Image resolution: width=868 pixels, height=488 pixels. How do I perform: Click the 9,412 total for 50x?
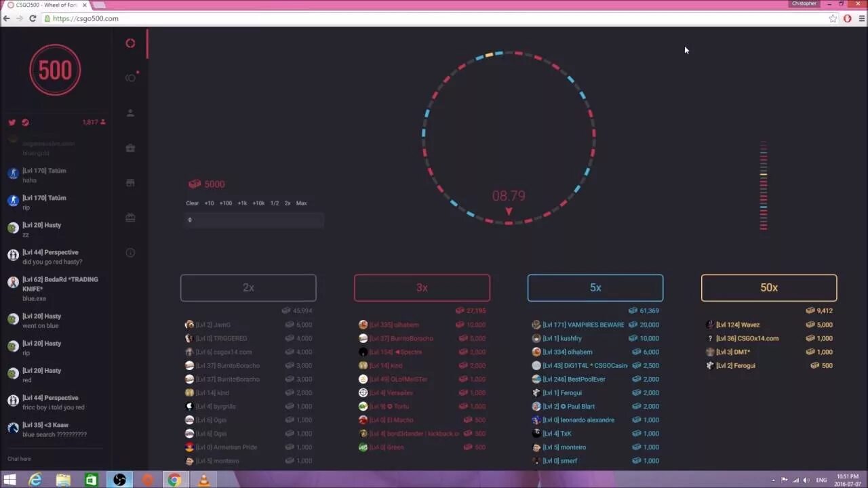click(x=825, y=310)
